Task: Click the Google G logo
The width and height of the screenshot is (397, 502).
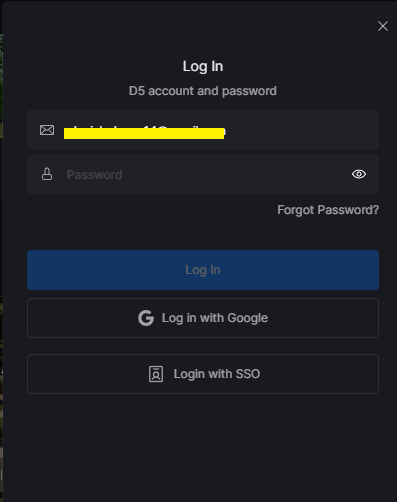Action: [x=146, y=318]
